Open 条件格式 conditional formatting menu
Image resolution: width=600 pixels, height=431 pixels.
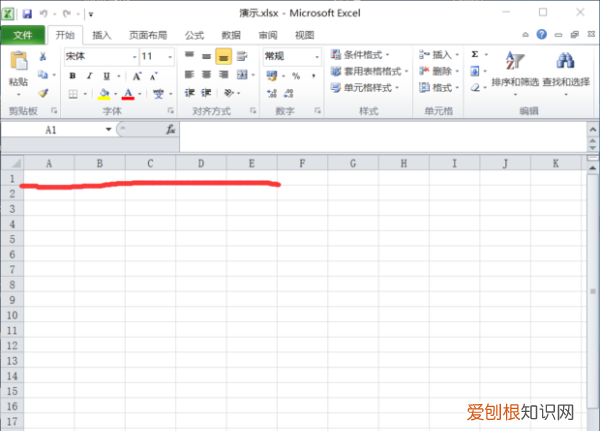click(360, 55)
